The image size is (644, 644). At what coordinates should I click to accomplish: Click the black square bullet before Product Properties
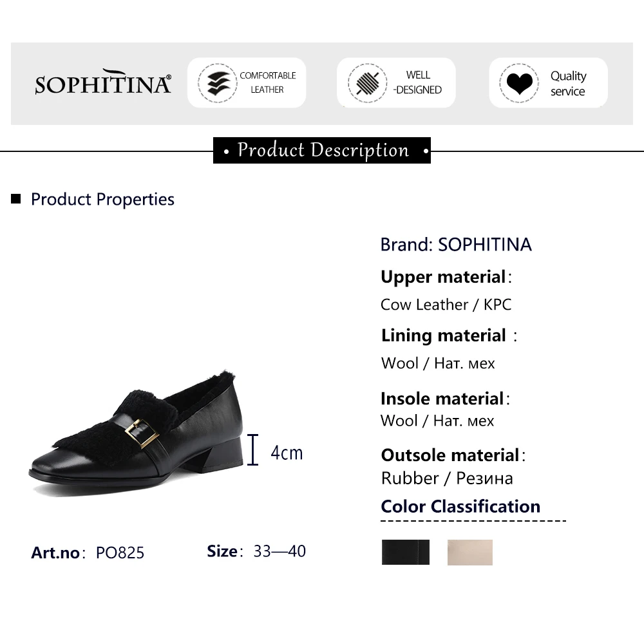(16, 199)
